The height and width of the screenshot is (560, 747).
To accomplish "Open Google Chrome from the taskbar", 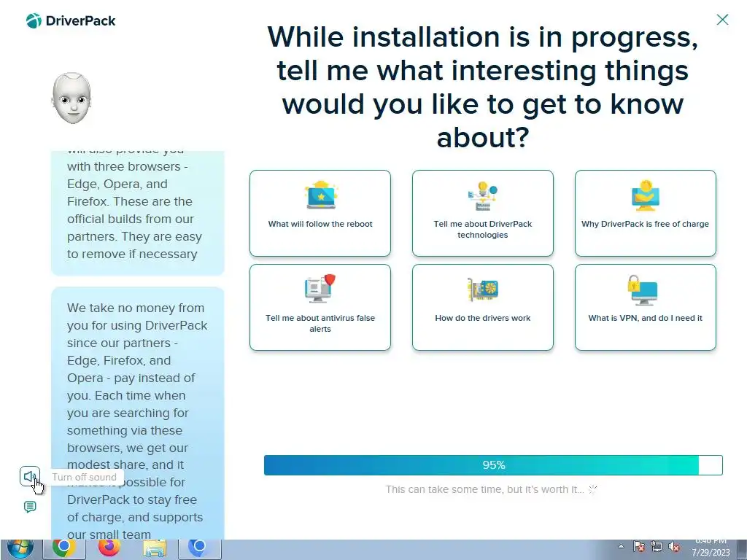I will click(x=64, y=549).
